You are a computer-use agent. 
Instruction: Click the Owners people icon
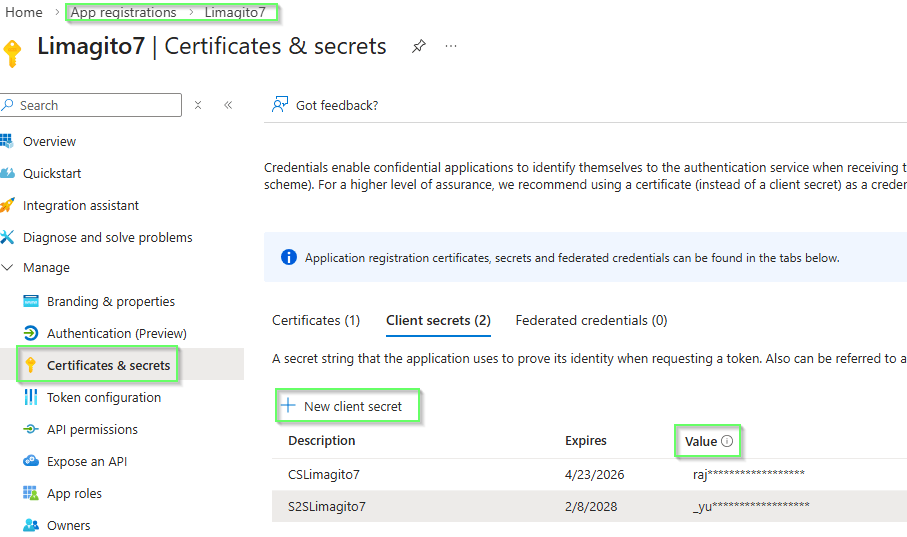tap(31, 525)
